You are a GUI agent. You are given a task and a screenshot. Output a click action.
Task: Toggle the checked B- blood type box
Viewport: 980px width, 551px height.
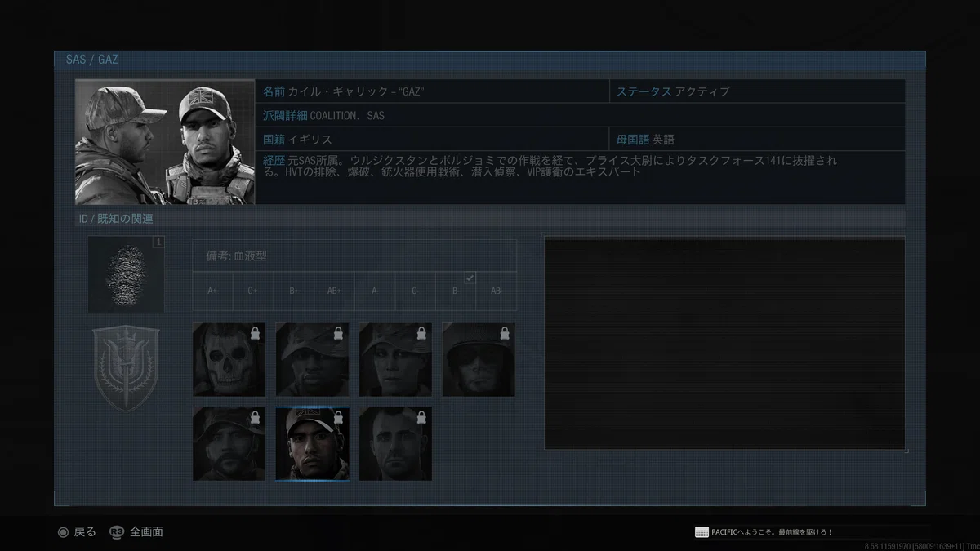point(456,291)
